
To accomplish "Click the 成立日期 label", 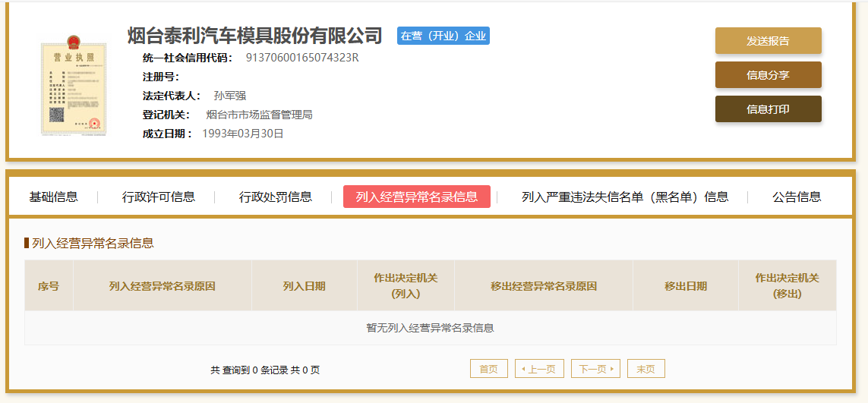I will click(x=167, y=134).
